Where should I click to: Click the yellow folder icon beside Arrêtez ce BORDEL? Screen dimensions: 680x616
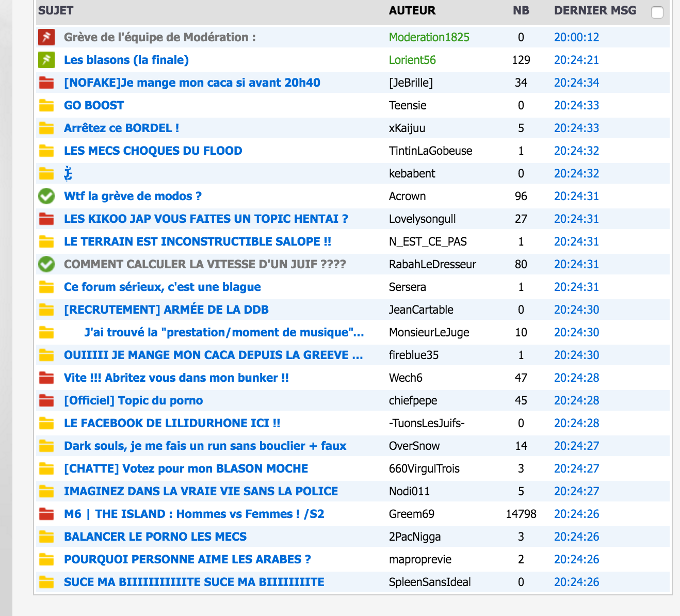46,128
